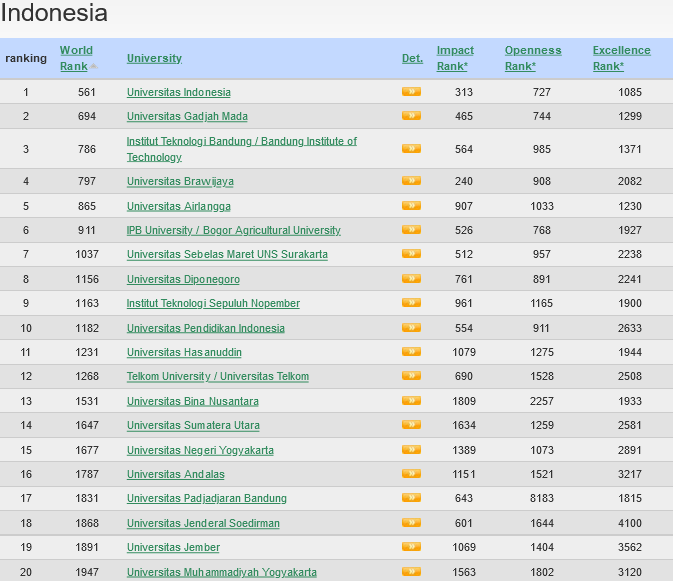Open details icon for Universitas Pendidikan Indonesia
Screen dimensions: 673x581
[411, 327]
